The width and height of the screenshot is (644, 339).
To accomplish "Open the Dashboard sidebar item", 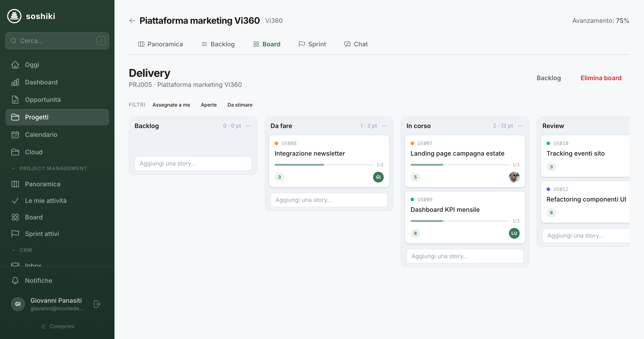I will (x=57, y=82).
